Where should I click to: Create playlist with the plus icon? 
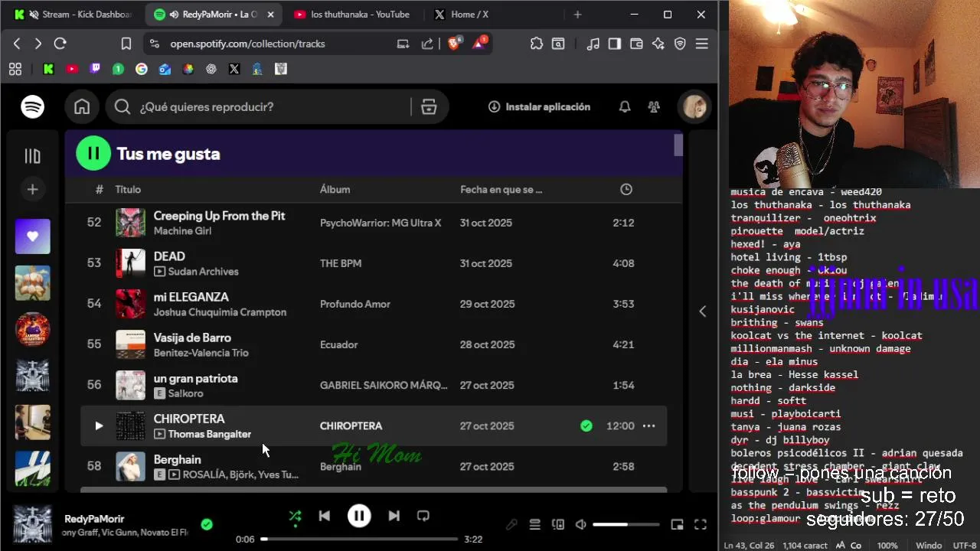click(32, 189)
